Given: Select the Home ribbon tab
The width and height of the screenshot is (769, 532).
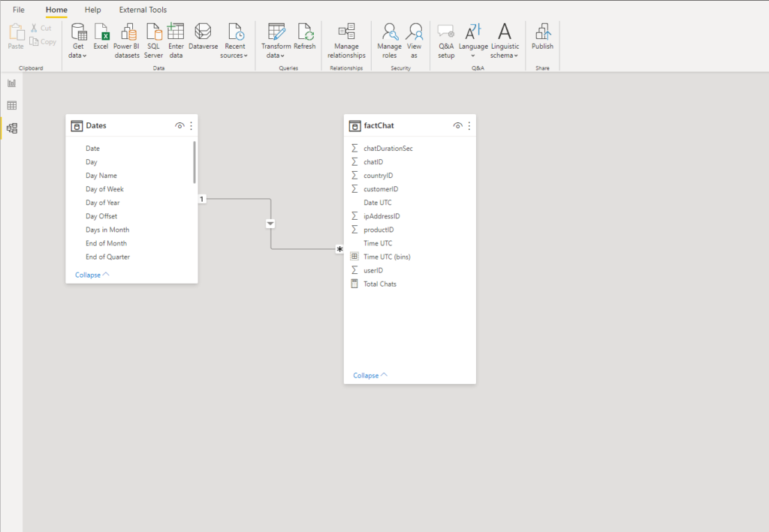Looking at the screenshot, I should pyautogui.click(x=56, y=10).
